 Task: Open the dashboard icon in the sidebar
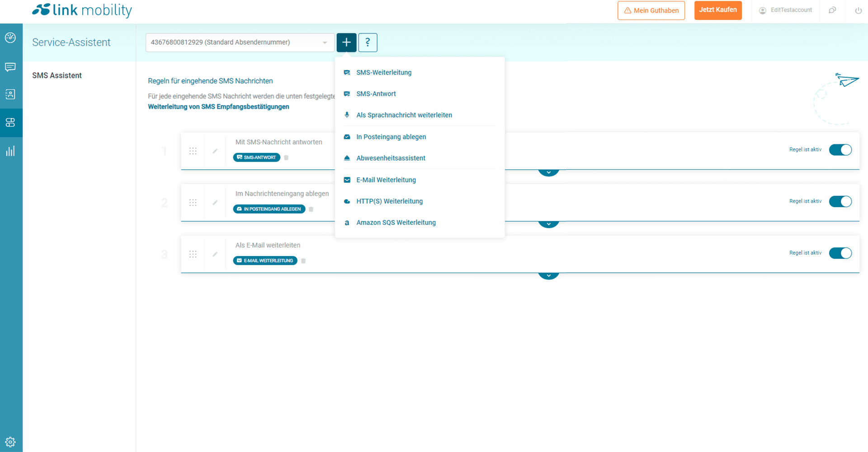tap(10, 38)
